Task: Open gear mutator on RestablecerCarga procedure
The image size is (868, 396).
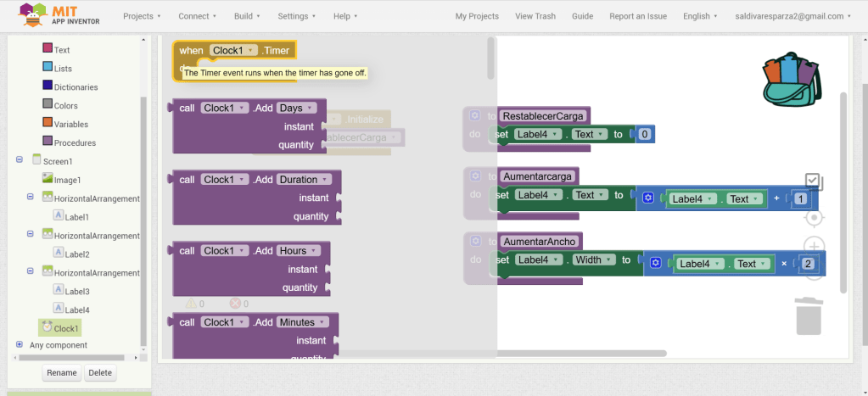Action: (475, 116)
